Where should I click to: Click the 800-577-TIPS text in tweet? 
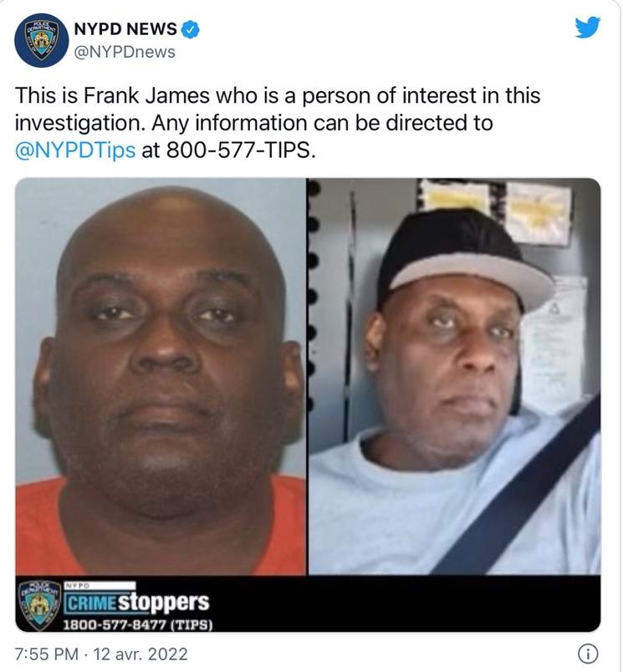241,150
